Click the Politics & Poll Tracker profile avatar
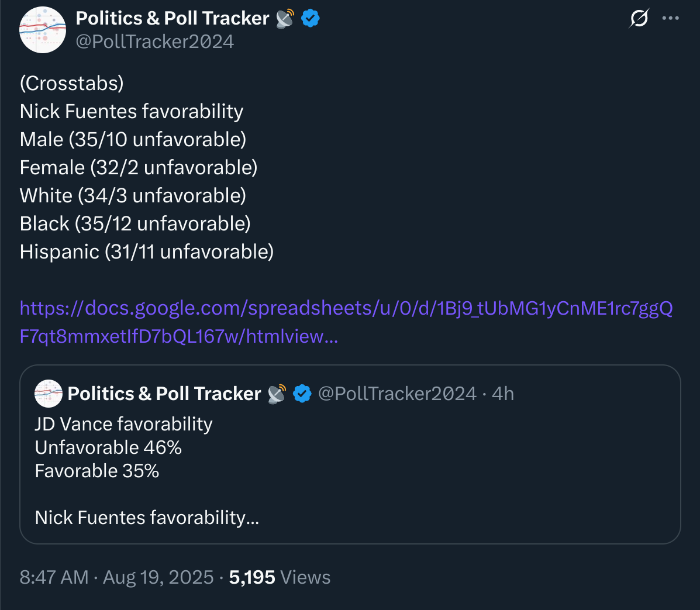 (x=43, y=30)
